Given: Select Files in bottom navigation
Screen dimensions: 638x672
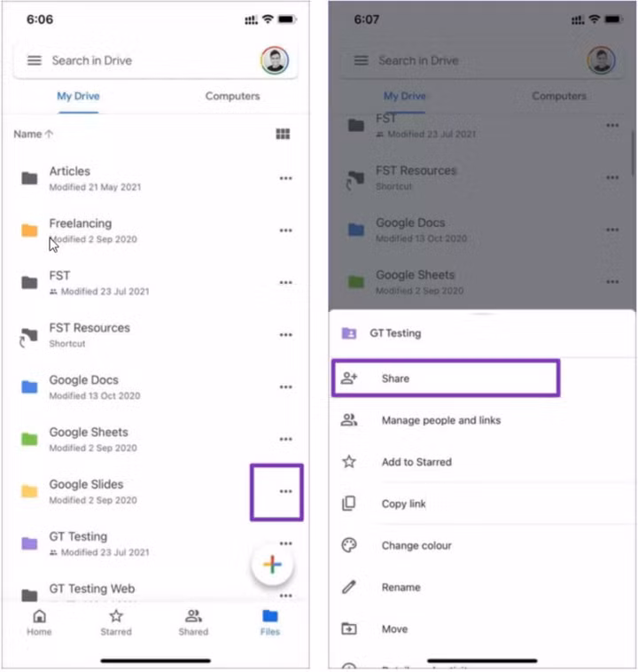Looking at the screenshot, I should (270, 622).
